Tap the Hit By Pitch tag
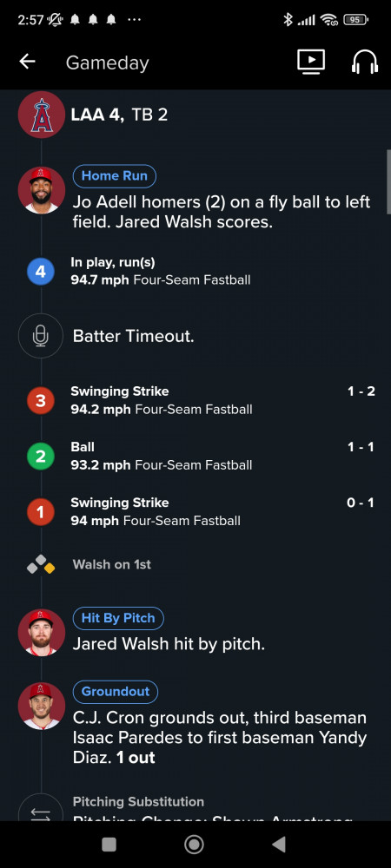This screenshot has height=868, width=391. coord(118,618)
